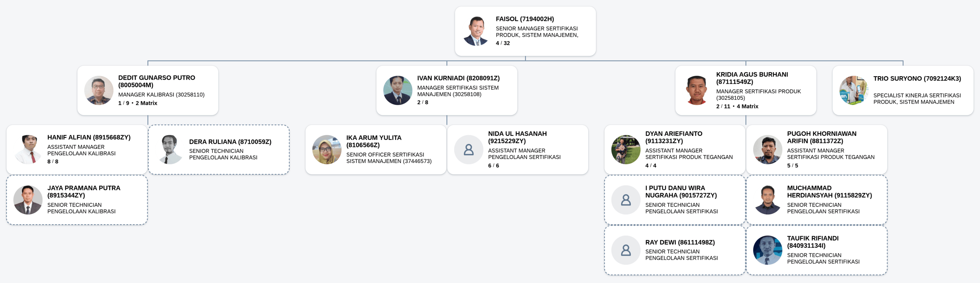Select the name FAISOL (7194002H)
Viewport: 980px width, 283px height.
(525, 19)
